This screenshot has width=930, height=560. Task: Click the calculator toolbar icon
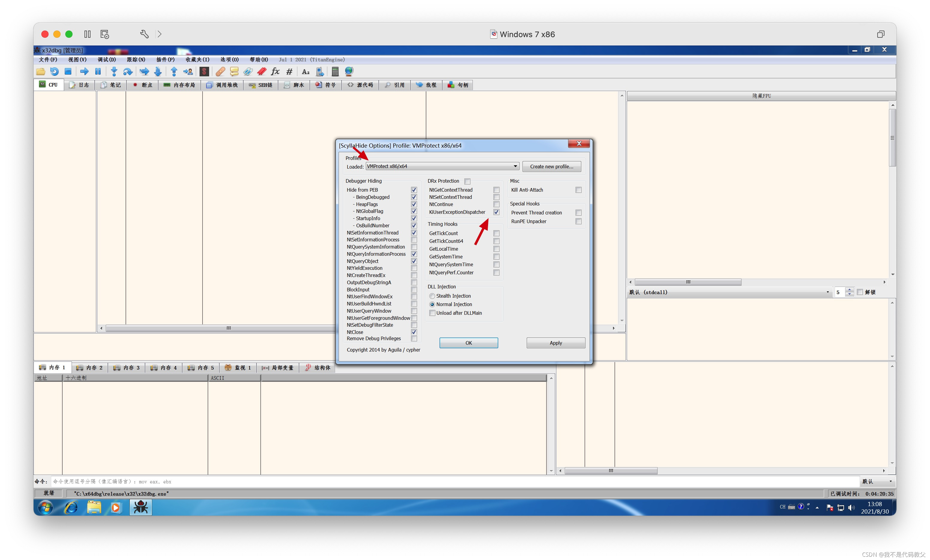tap(335, 71)
